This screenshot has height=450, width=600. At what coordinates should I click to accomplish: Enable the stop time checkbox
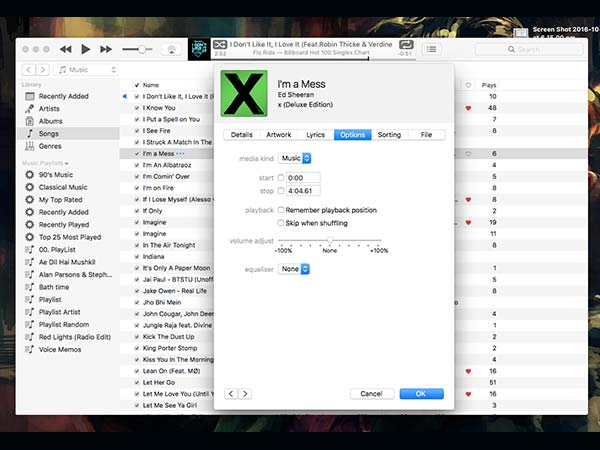(281, 191)
